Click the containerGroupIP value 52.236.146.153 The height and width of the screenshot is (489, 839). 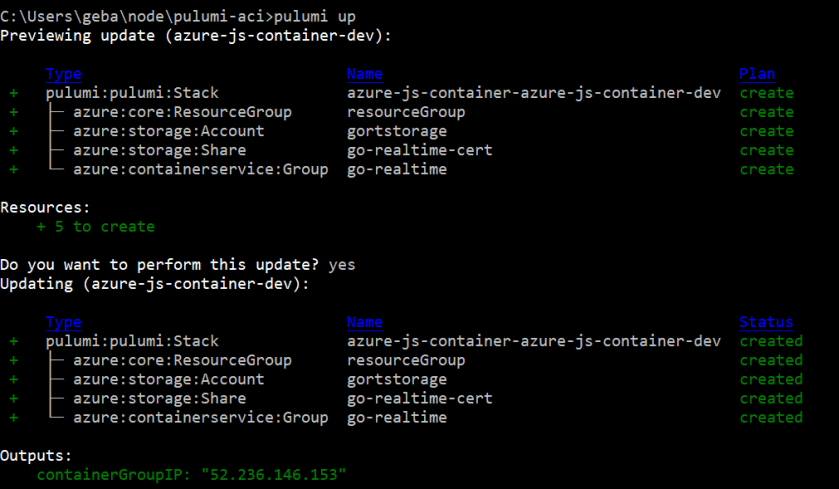click(273, 474)
